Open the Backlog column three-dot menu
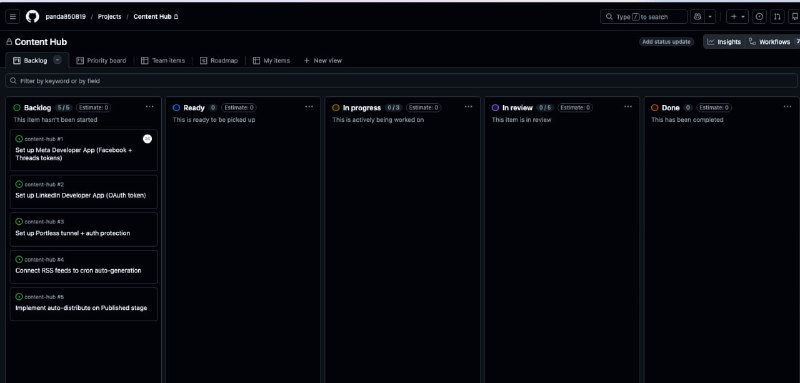 (149, 107)
